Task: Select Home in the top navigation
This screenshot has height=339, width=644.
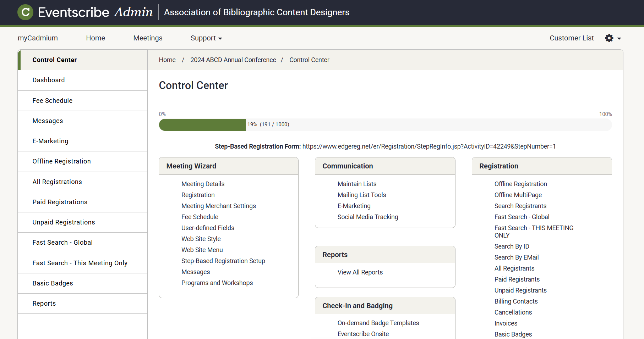Action: click(x=95, y=38)
